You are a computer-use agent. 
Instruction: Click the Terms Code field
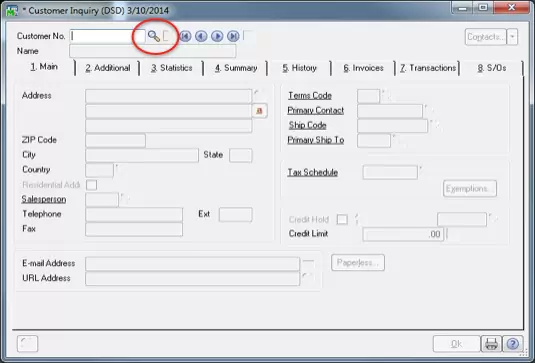(368, 96)
